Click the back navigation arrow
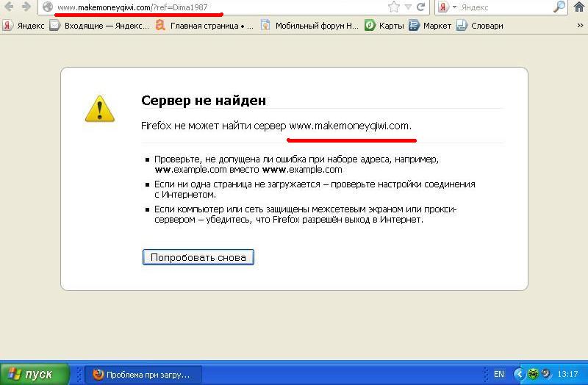 click(x=8, y=7)
